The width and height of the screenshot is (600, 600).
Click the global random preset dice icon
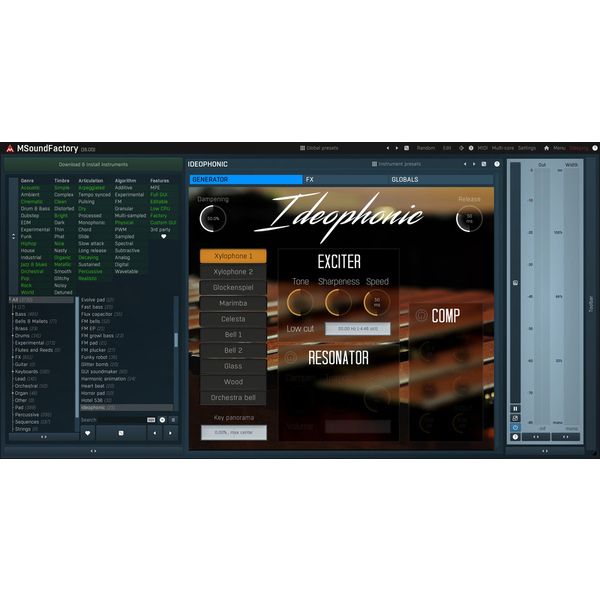[406, 148]
